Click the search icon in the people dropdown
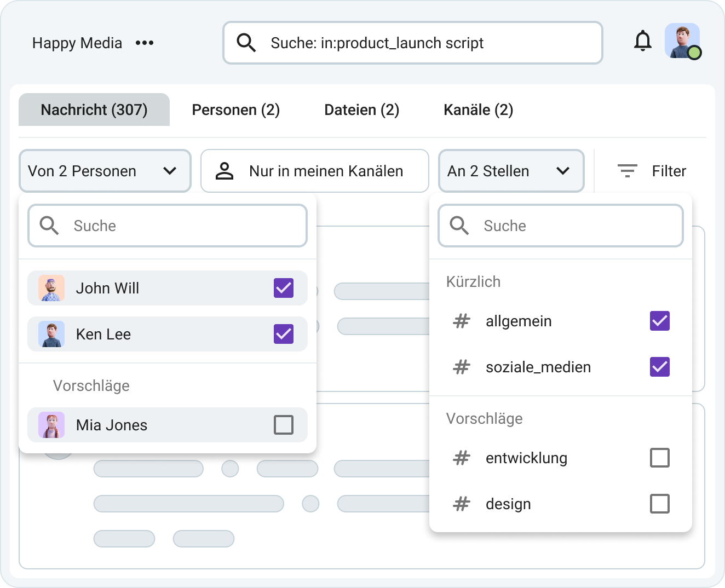The height and width of the screenshot is (588, 725). coord(48,225)
